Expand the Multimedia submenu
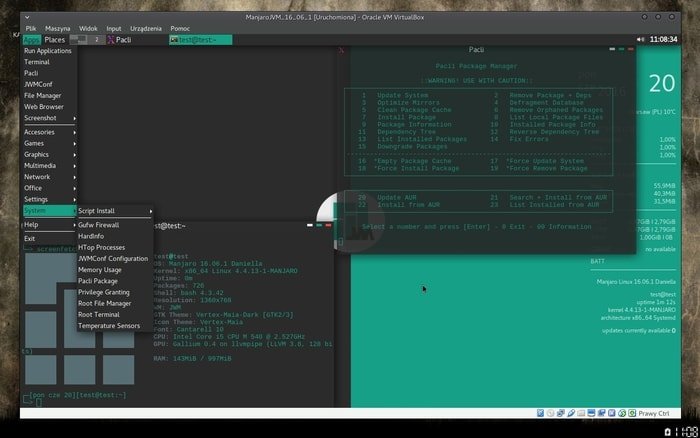This screenshot has width=700, height=438. [49, 166]
